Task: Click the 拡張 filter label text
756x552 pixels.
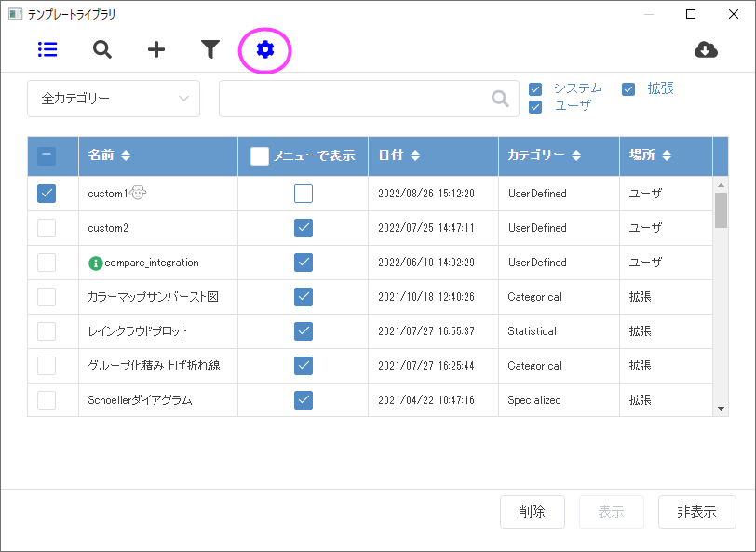Action: [660, 88]
